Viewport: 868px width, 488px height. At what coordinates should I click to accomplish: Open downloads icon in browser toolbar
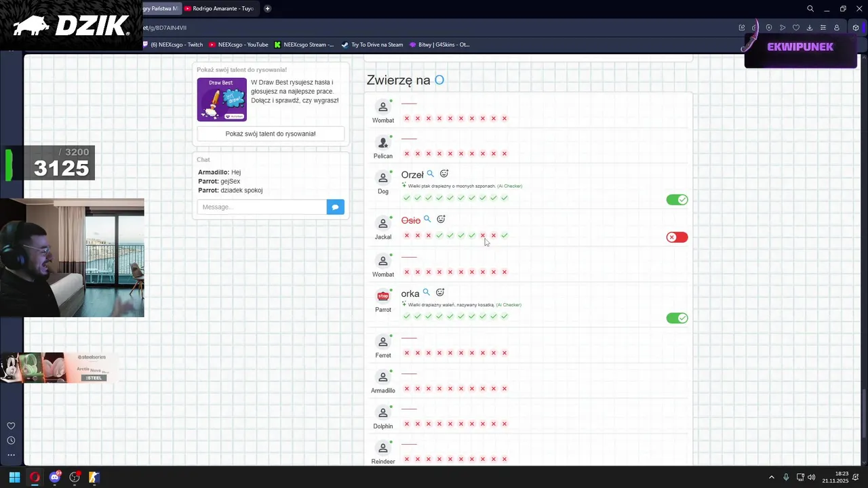[x=810, y=28]
